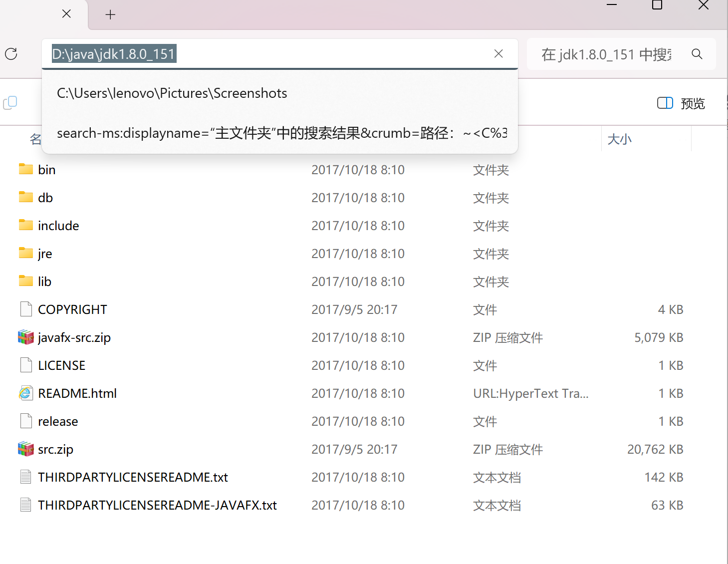Click the 名 column header
The width and height of the screenshot is (728, 564).
tap(35, 139)
